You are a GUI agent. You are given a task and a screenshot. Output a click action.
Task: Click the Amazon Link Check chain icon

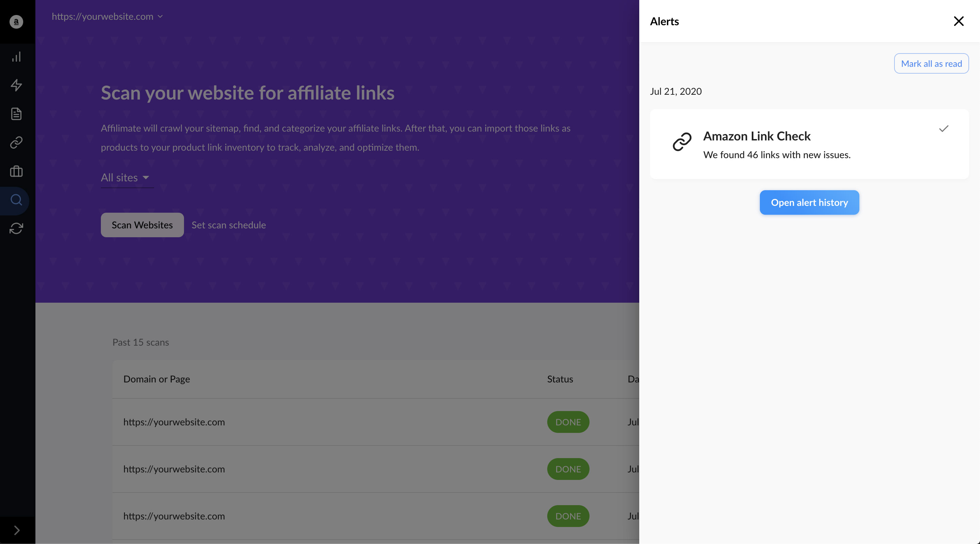click(682, 143)
